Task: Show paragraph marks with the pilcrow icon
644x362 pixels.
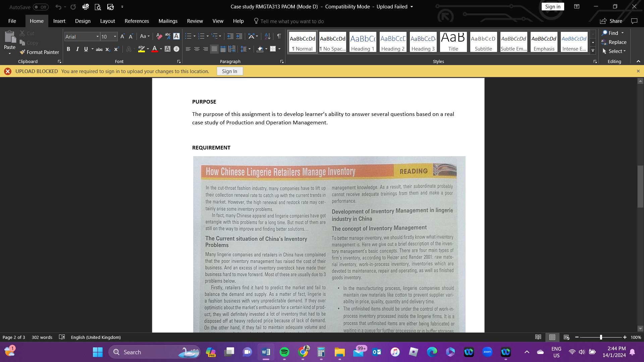Action: click(x=279, y=36)
